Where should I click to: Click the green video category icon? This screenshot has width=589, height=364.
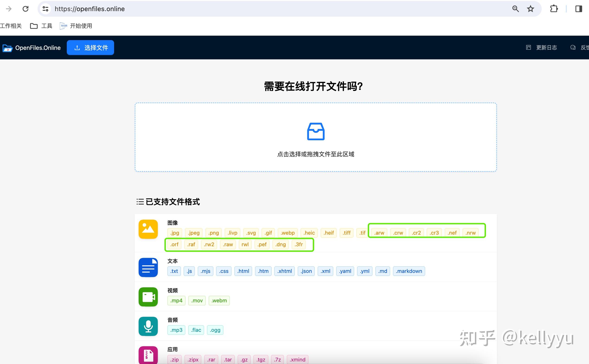148,297
